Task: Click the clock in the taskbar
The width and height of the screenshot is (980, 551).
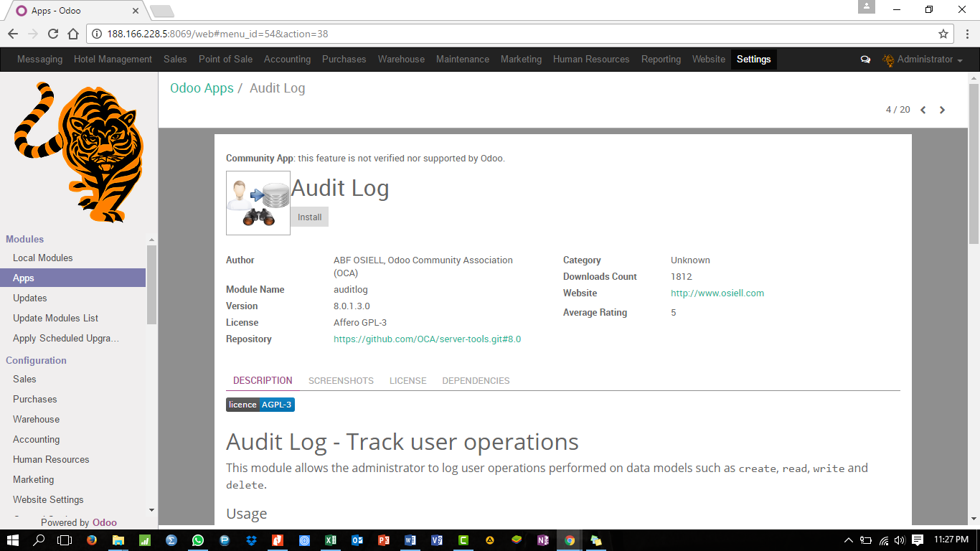Action: 952,540
